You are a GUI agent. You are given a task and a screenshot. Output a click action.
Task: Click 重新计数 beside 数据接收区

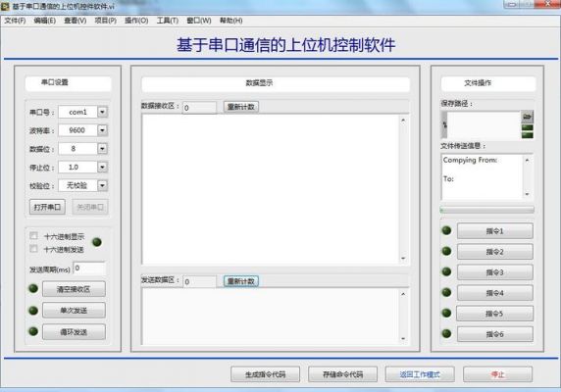click(241, 107)
